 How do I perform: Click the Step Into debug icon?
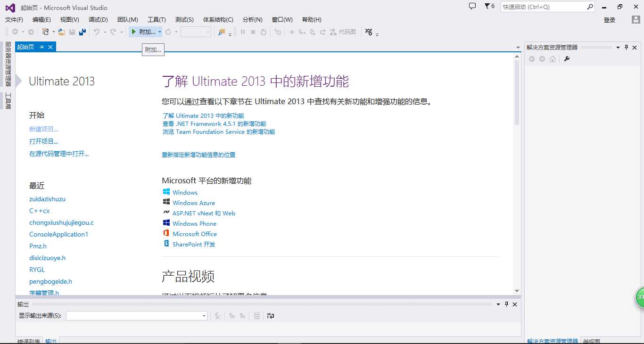[302, 32]
